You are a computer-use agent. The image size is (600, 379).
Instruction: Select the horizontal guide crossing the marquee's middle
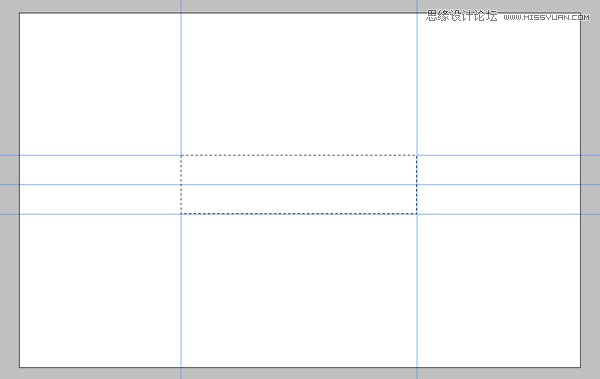point(300,185)
